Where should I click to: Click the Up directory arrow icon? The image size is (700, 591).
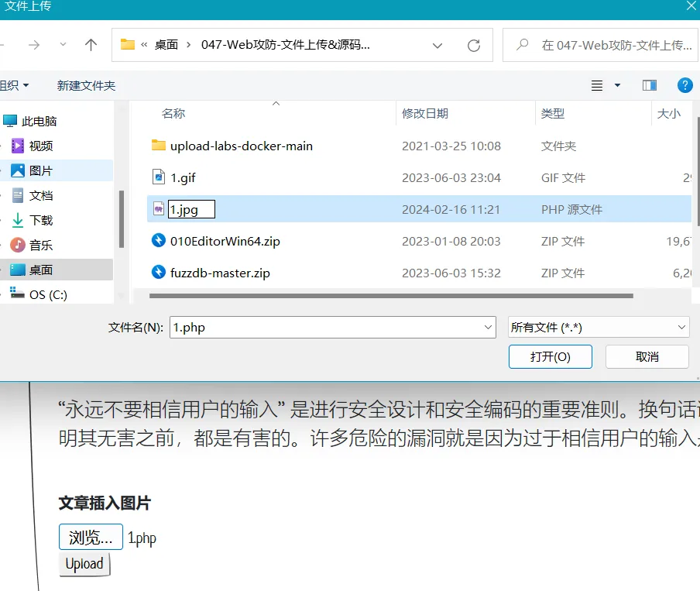[x=91, y=45]
